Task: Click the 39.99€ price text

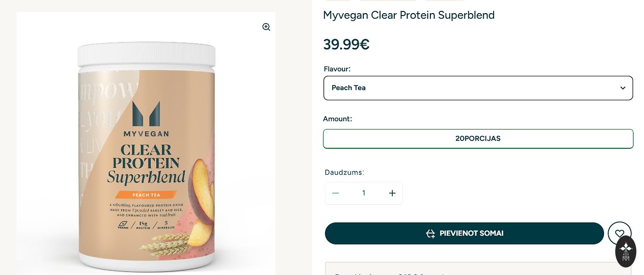Action: point(346,44)
